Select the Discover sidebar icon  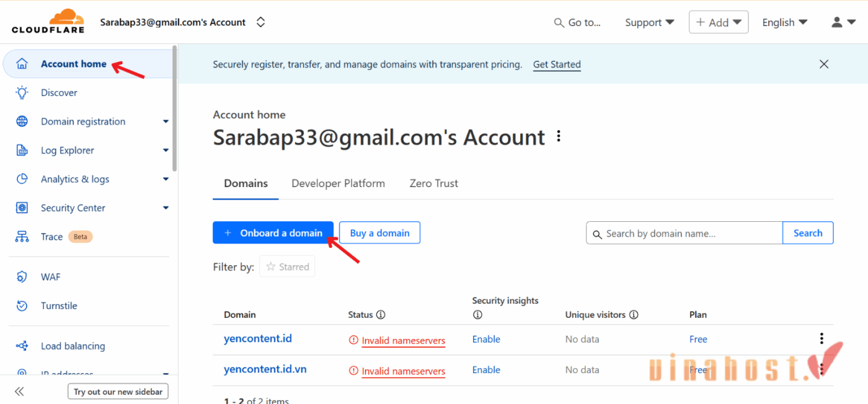pos(20,92)
